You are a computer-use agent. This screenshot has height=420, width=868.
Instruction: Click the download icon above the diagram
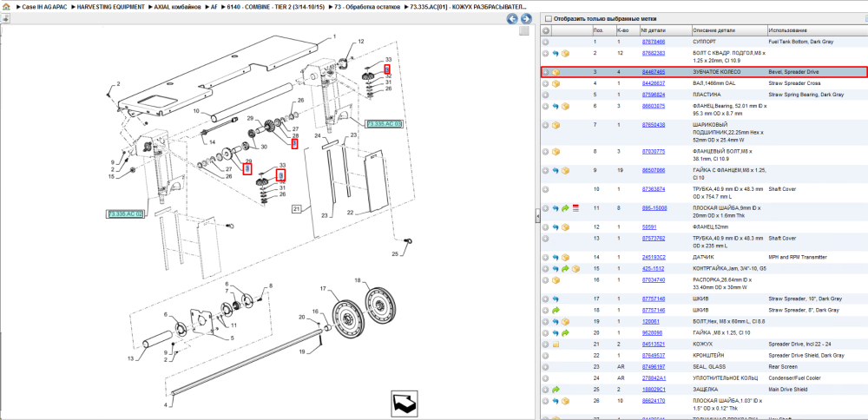tap(5, 18)
